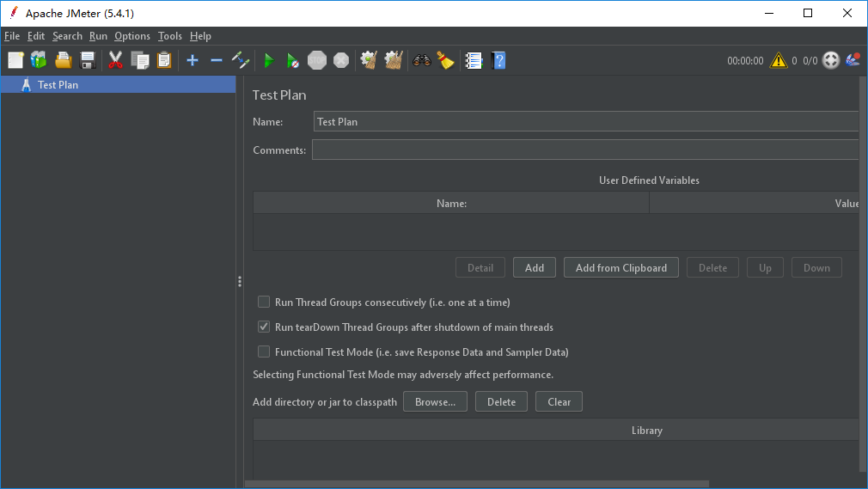Open Help with question mark icon

(498, 60)
